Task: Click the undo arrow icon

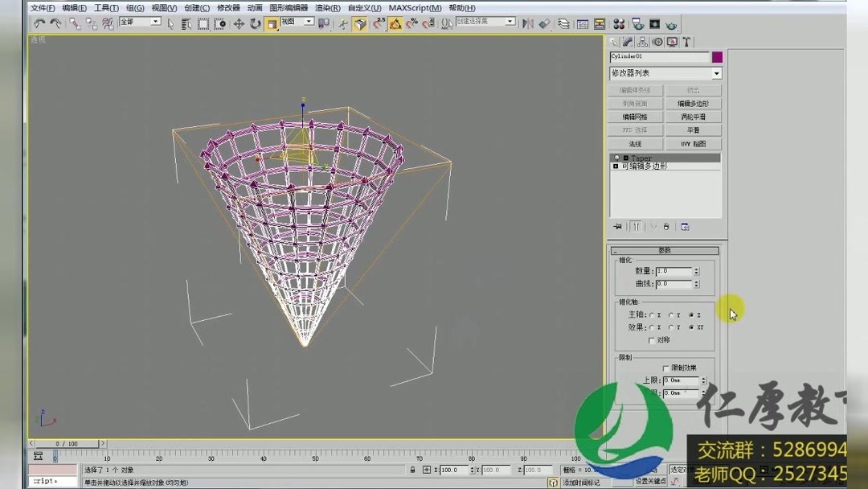Action: (x=40, y=23)
